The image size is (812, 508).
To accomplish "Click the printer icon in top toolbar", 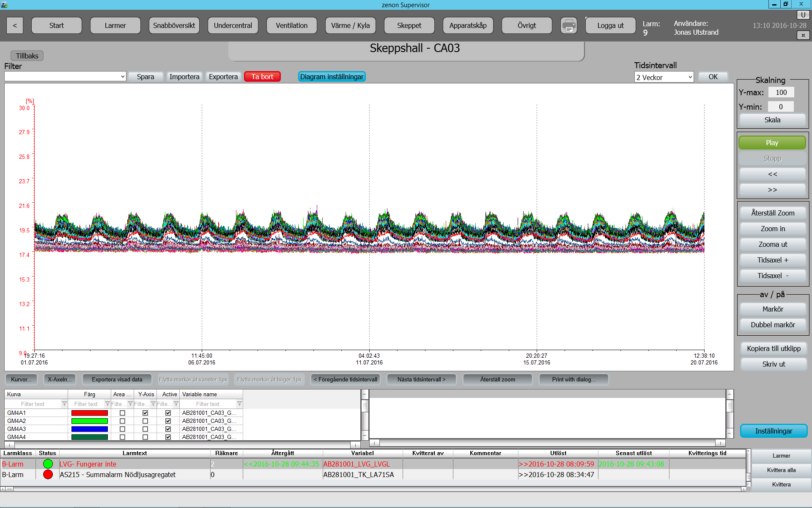I will click(569, 26).
